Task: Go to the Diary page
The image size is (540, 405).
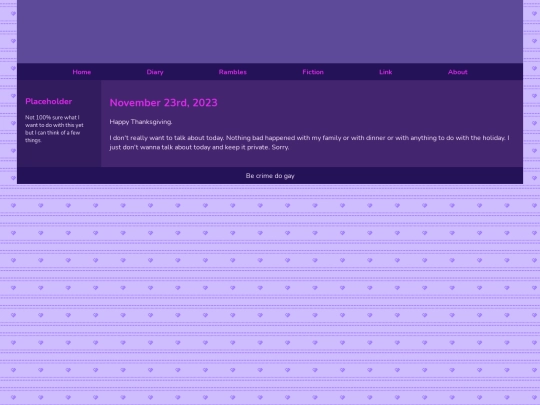Action: click(155, 72)
